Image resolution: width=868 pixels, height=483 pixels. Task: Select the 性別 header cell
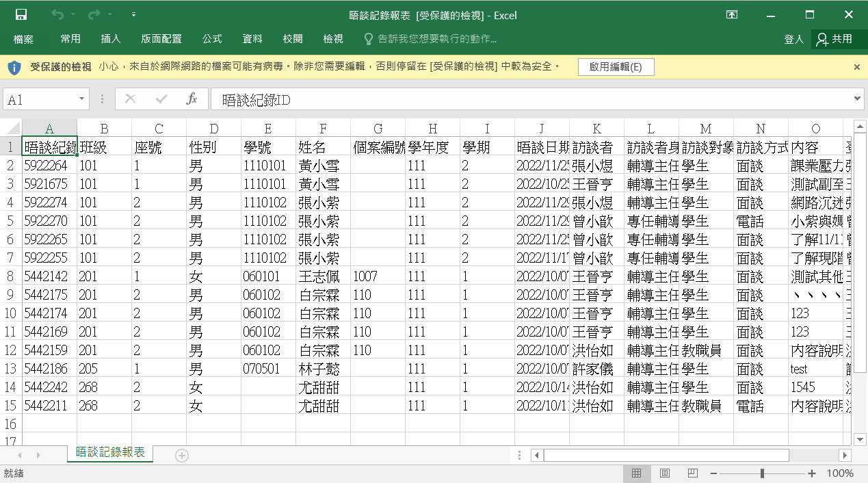click(213, 147)
